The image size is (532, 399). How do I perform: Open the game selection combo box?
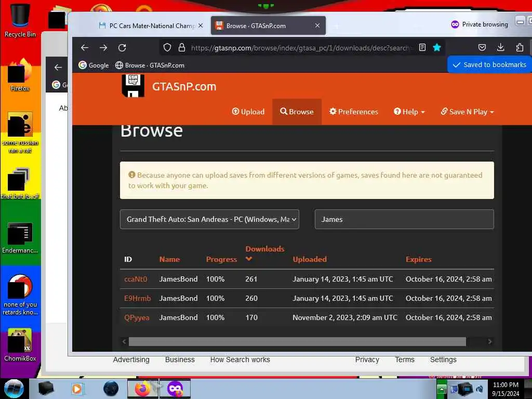(209, 219)
